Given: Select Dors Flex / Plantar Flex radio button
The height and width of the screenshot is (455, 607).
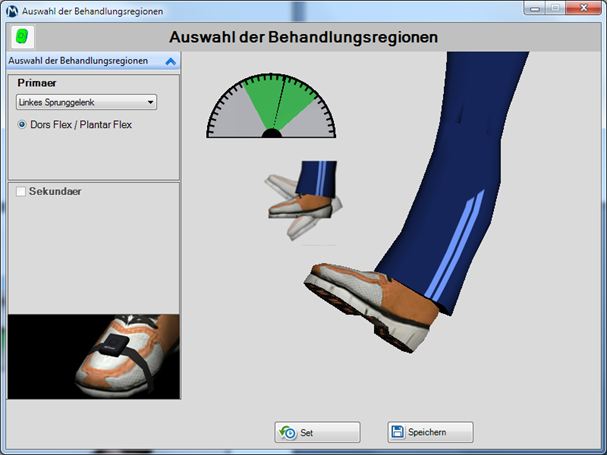Looking at the screenshot, I should click(x=23, y=125).
